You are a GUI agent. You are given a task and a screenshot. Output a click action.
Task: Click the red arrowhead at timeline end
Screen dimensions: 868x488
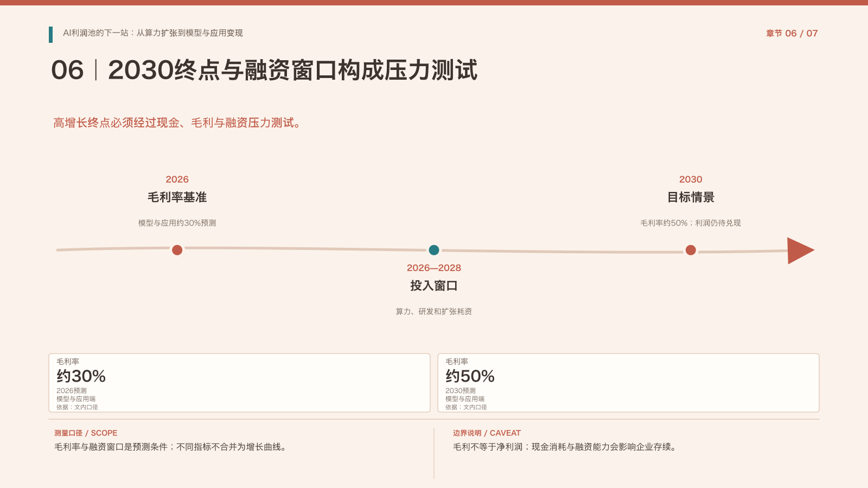(801, 251)
